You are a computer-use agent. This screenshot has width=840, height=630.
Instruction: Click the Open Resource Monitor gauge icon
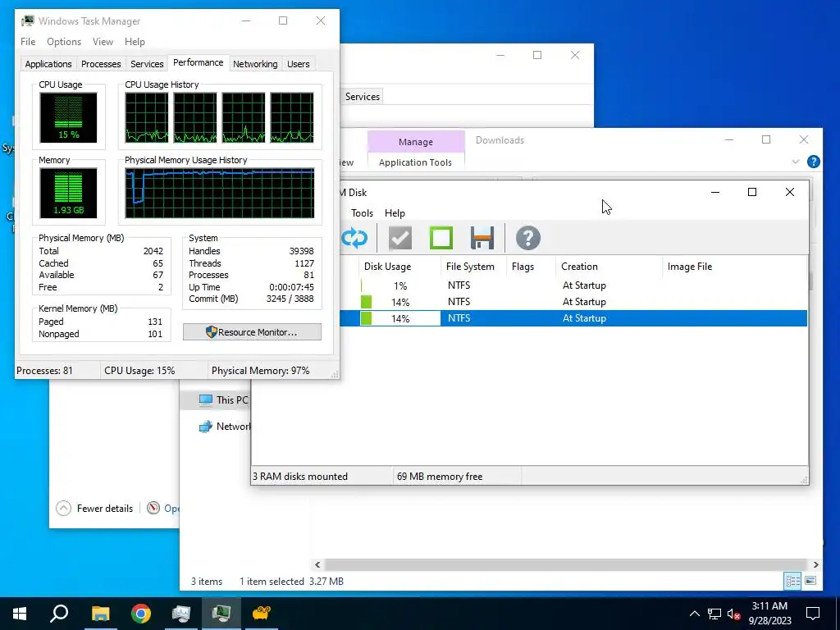153,507
